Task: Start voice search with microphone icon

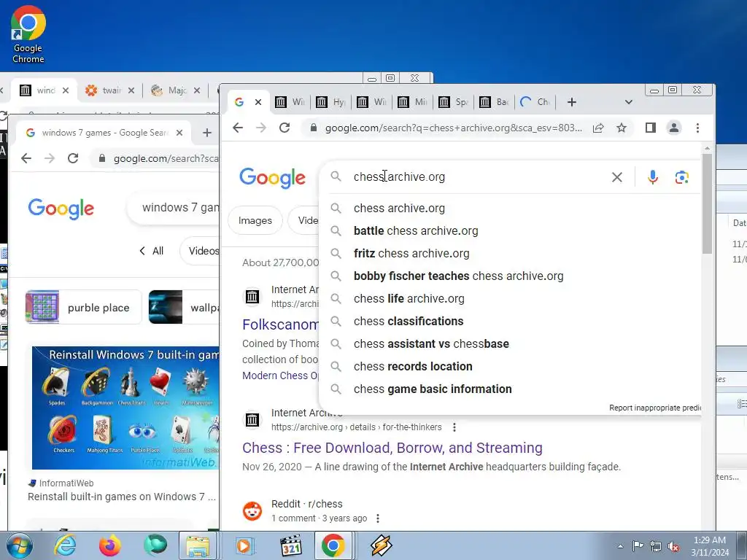Action: pyautogui.click(x=653, y=177)
